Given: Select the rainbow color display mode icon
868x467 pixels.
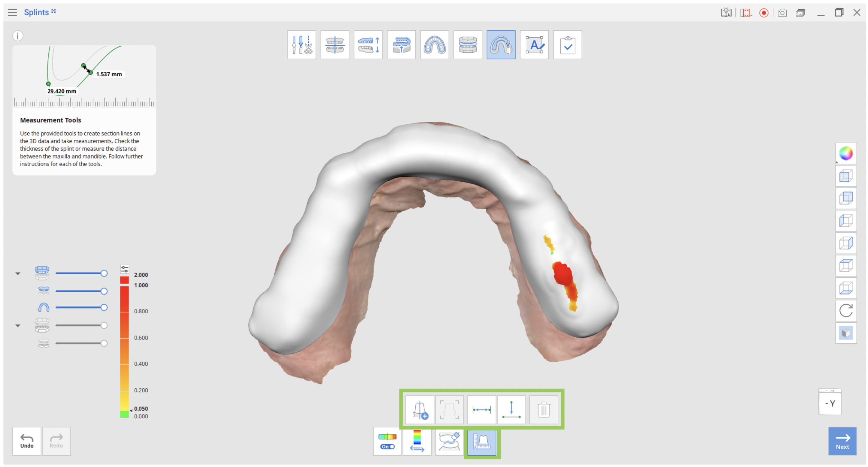Looking at the screenshot, I should [x=846, y=153].
